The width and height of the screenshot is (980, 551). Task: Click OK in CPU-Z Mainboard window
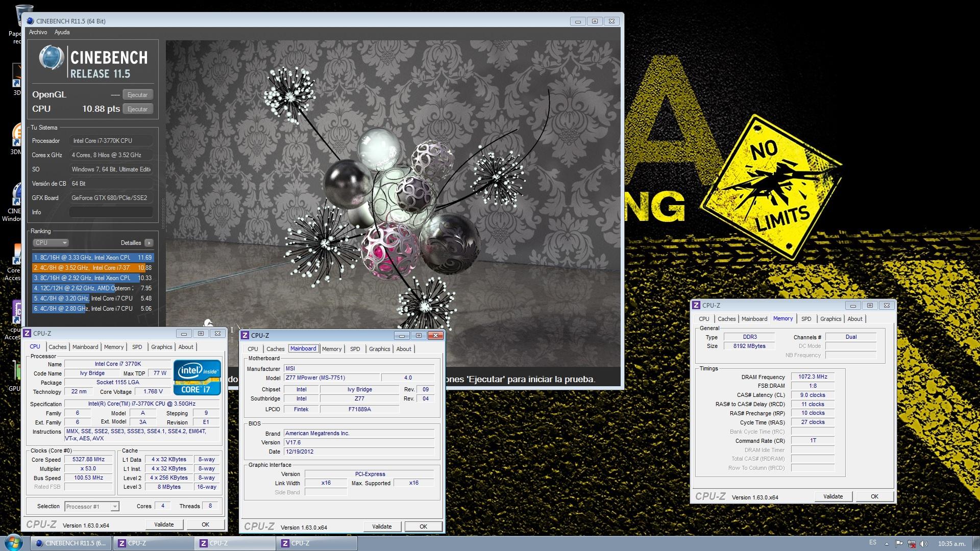423,527
